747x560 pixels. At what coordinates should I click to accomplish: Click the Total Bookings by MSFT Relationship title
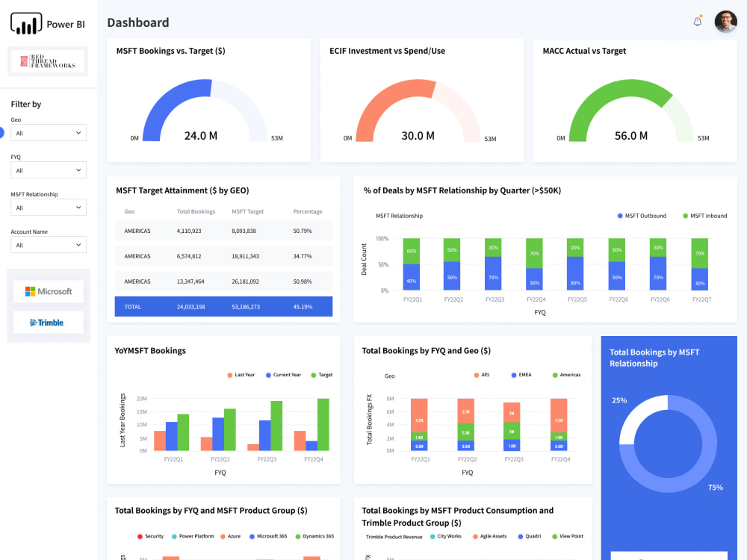coord(654,358)
